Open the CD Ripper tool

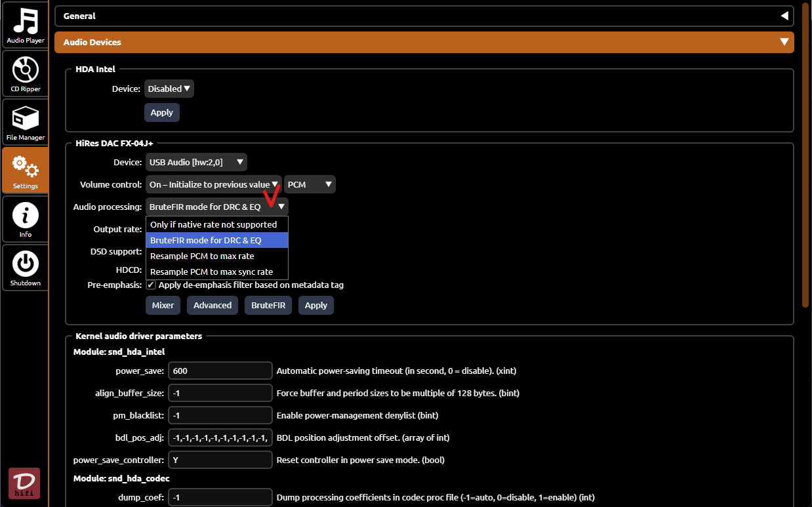(x=25, y=73)
